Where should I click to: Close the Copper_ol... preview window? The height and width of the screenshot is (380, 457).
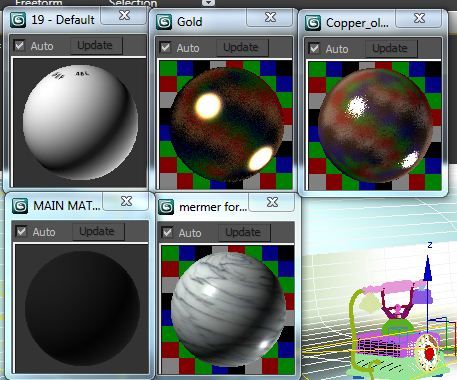coord(419,18)
